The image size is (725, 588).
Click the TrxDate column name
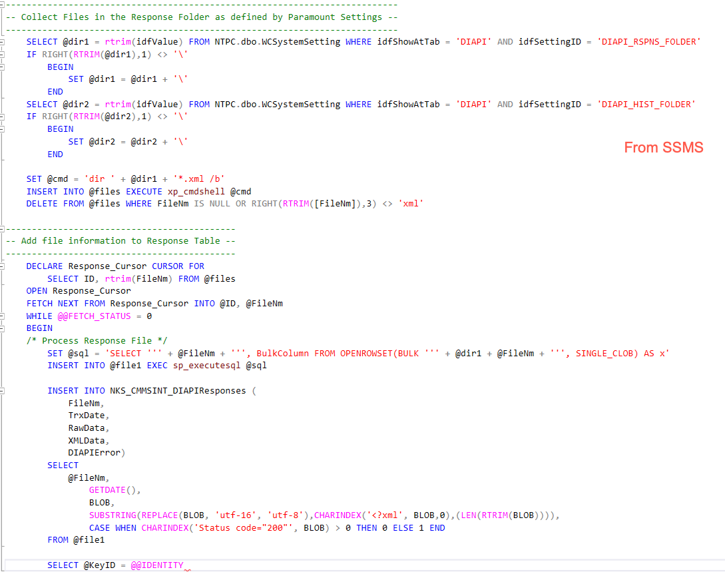(x=87, y=416)
